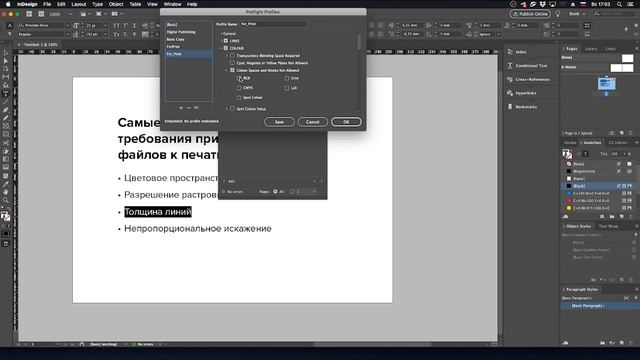Select the Line tool

[x=6, y=102]
